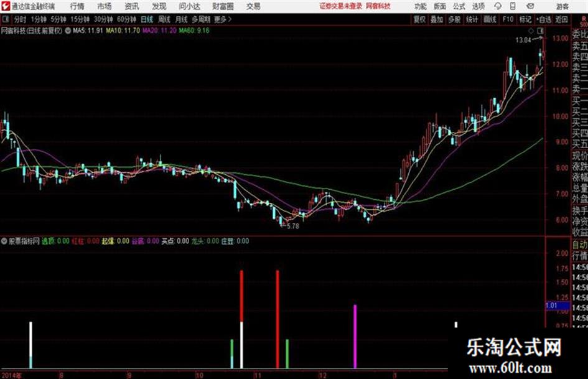Click the 自动 label in right panel
Viewport: 588px width, 379px height.
coord(580,245)
